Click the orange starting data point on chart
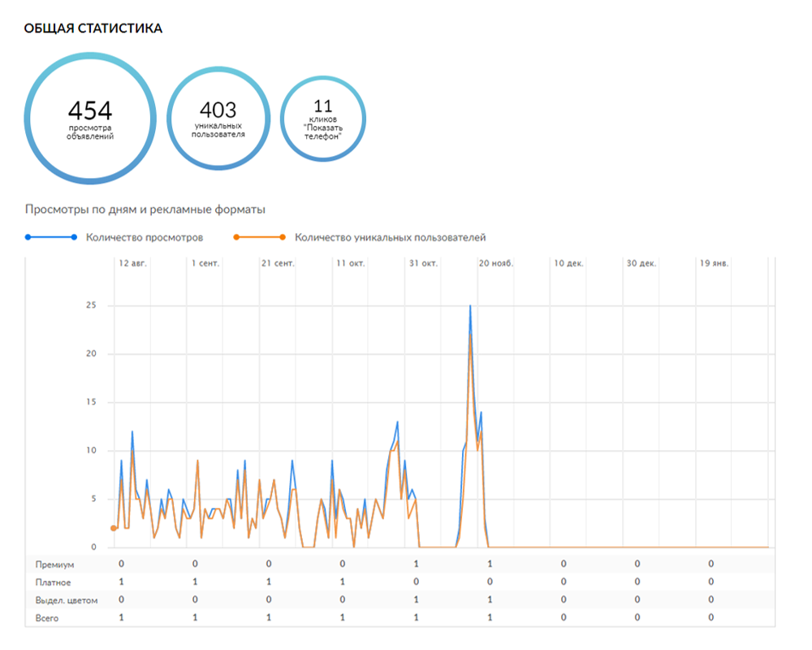 tap(114, 528)
